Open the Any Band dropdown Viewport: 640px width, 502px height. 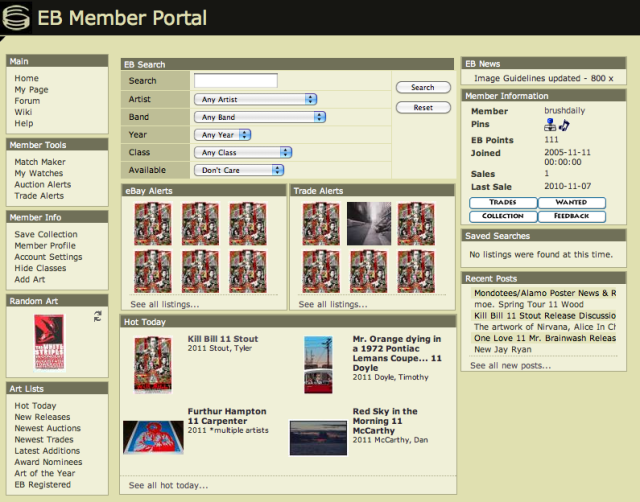pyautogui.click(x=260, y=117)
